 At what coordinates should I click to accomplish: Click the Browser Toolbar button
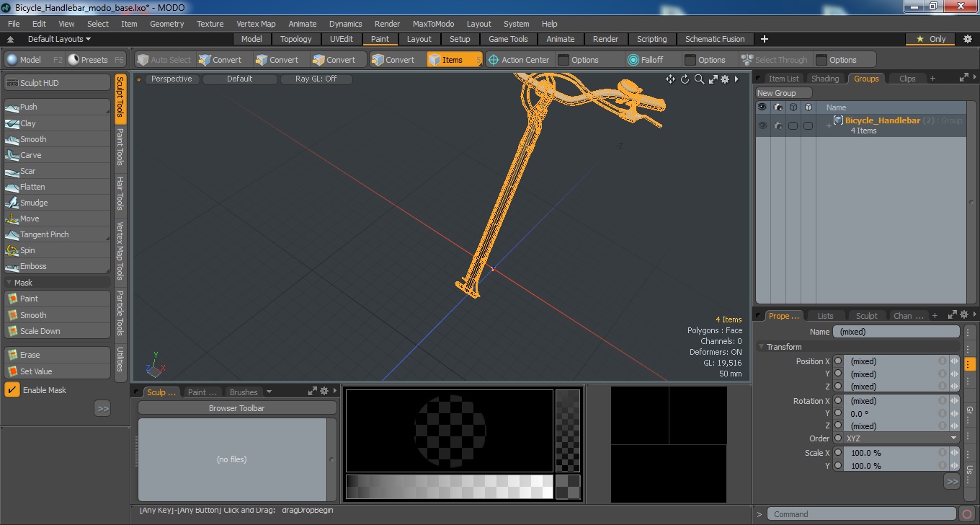[237, 408]
